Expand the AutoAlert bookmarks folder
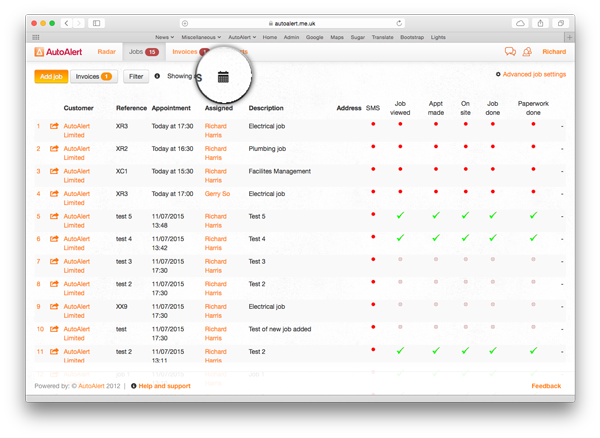Screen dimensions: 600x438 (x=242, y=37)
